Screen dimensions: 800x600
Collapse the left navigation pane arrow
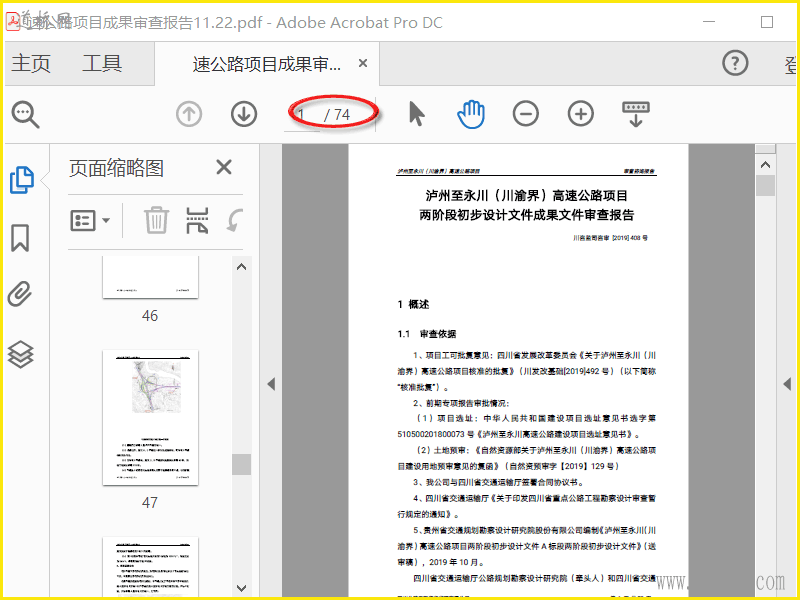271,384
